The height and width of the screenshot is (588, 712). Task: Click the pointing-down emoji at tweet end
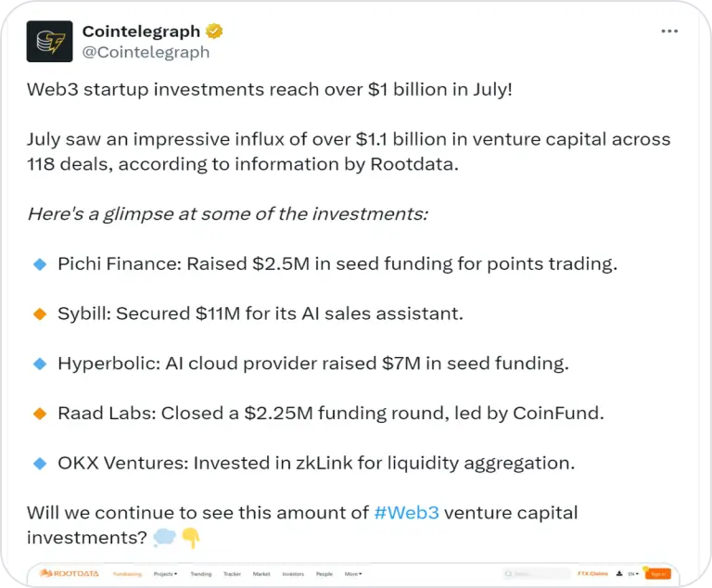pos(190,537)
